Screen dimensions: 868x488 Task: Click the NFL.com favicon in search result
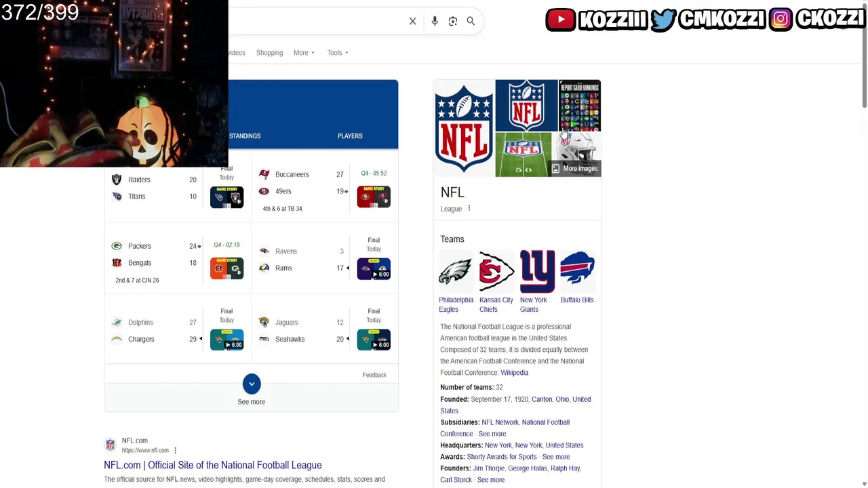tap(110, 445)
